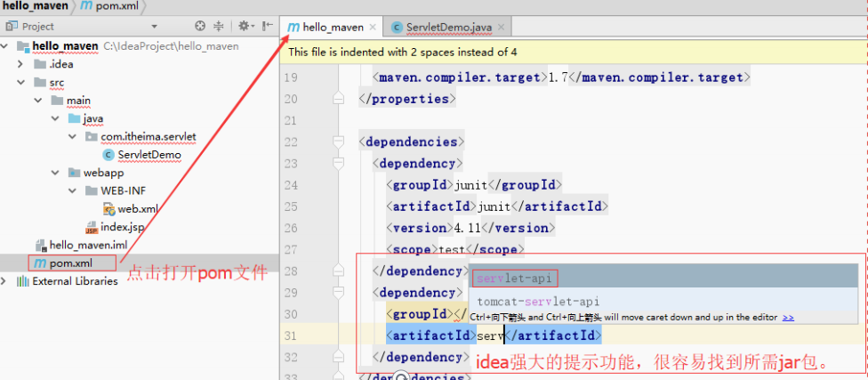Collapse the main folder arrow
This screenshot has width=868, height=380.
click(37, 101)
